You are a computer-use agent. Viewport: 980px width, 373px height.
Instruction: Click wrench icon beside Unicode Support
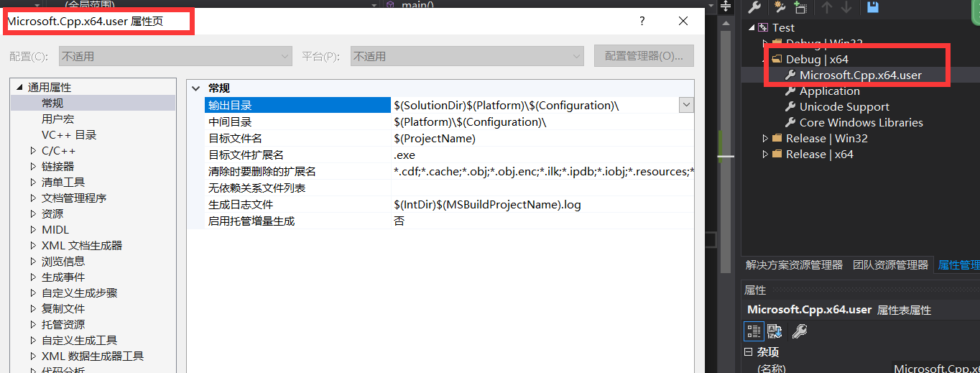790,106
